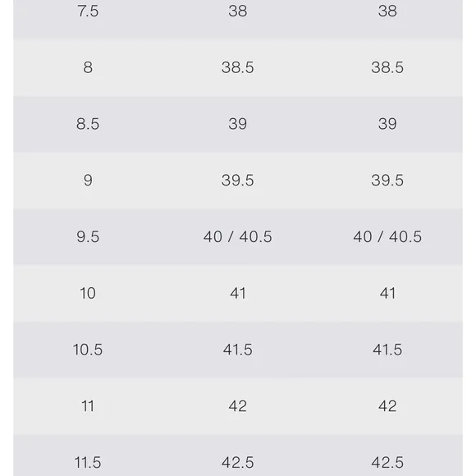Click 41 in the middle column
This screenshot has height=476, width=476.
click(237, 293)
